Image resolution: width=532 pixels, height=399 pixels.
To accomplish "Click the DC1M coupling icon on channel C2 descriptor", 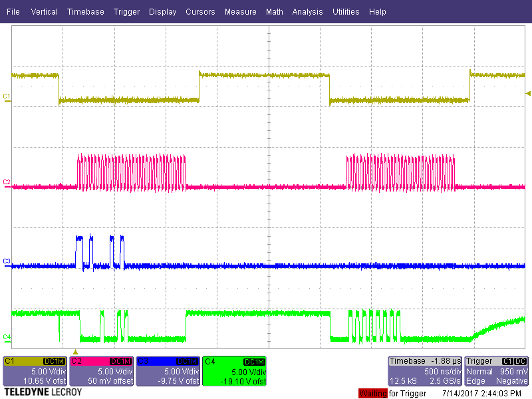I will tap(120, 362).
